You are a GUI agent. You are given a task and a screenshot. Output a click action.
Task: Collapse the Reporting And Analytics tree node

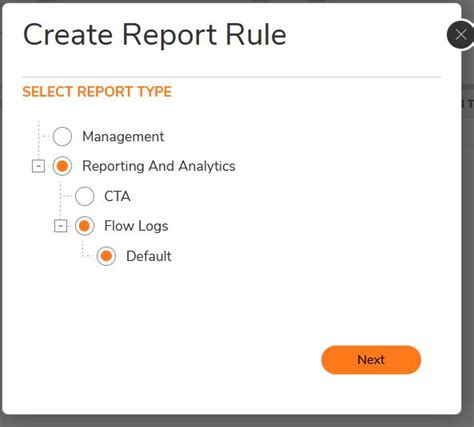pyautogui.click(x=38, y=166)
